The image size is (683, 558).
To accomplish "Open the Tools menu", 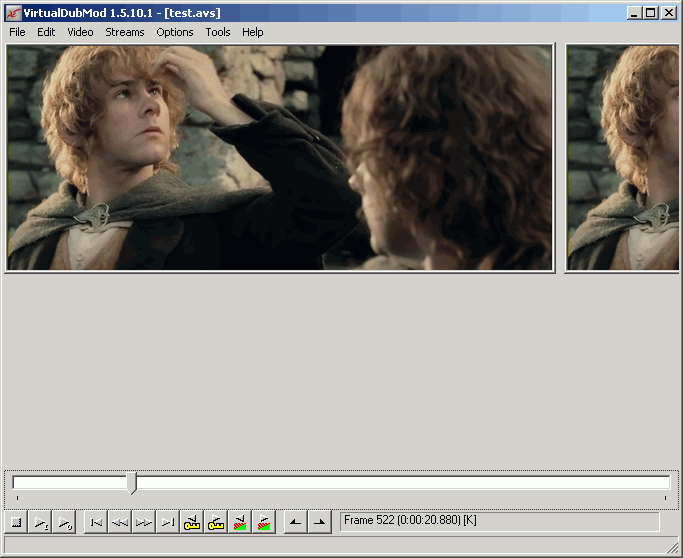I will tap(218, 32).
